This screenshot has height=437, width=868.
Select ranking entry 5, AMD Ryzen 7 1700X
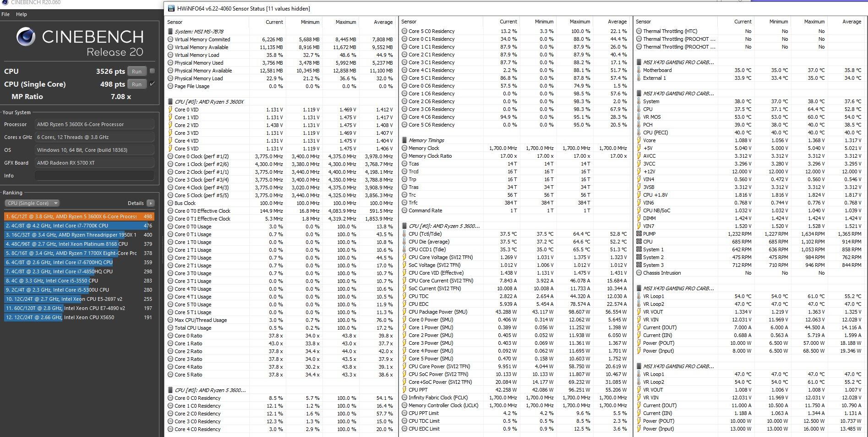(79, 253)
